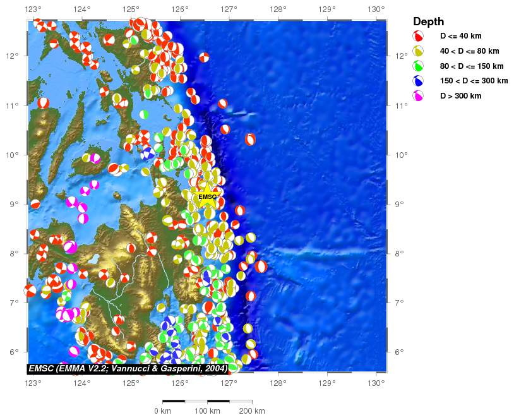
Task: Click the red beachball pair near 10.3°N, 127.4°E
Action: 251,140
